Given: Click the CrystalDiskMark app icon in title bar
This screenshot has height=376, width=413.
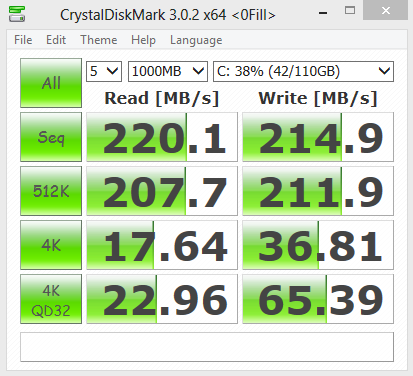Looking at the screenshot, I should (17, 14).
